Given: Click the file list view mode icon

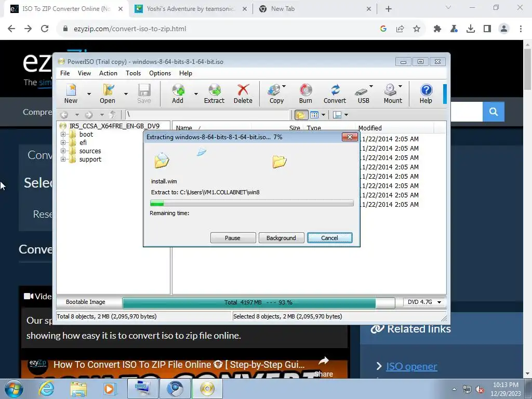Looking at the screenshot, I should point(314,115).
